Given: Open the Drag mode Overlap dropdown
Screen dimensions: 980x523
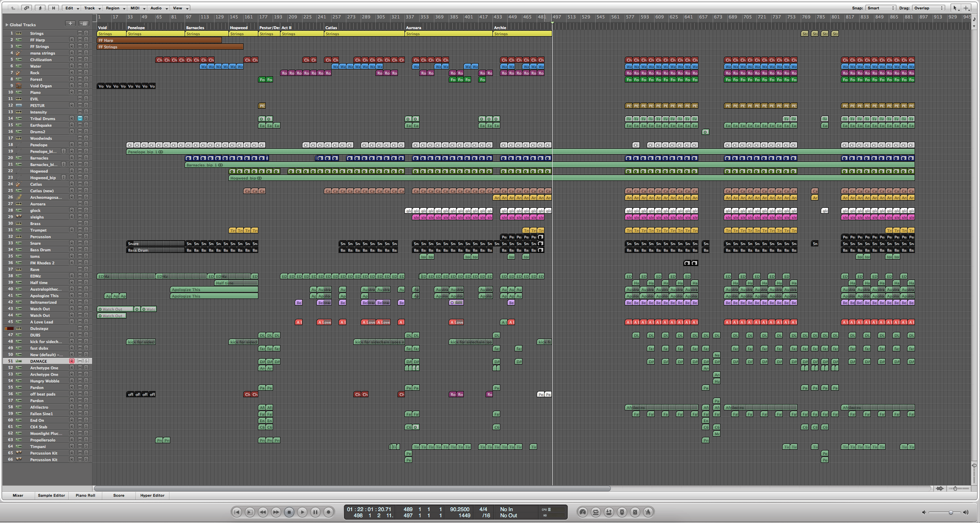Looking at the screenshot, I should coord(928,8).
